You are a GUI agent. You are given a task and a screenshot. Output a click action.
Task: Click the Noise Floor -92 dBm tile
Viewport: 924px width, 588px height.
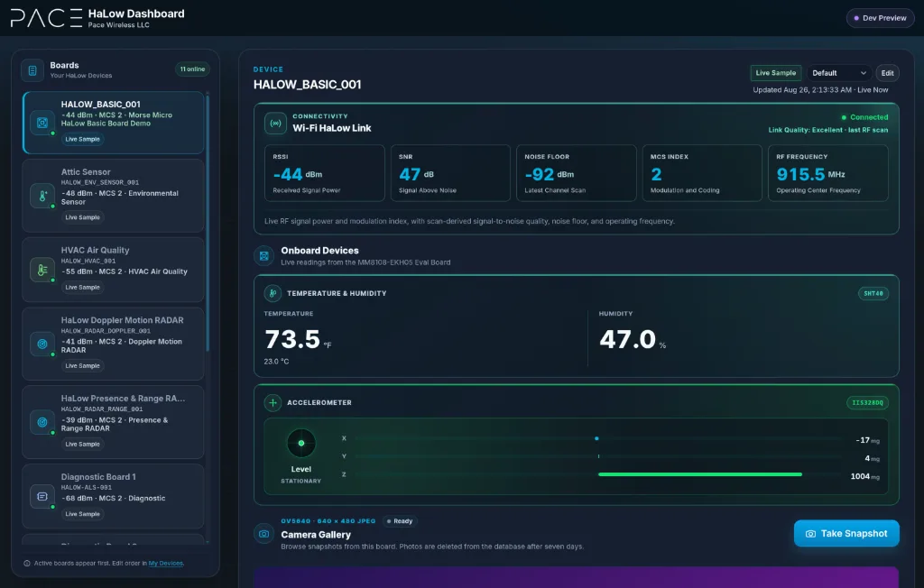click(x=577, y=173)
